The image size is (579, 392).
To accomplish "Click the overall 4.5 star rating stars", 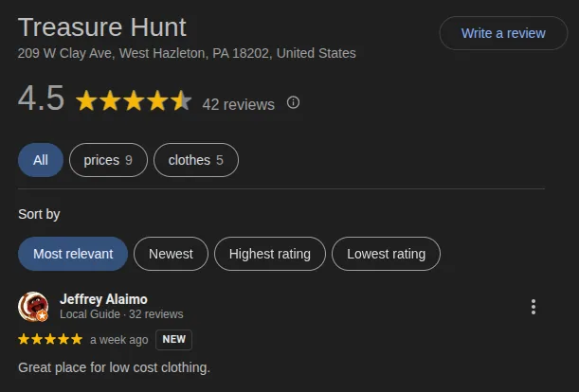I will tap(134, 100).
